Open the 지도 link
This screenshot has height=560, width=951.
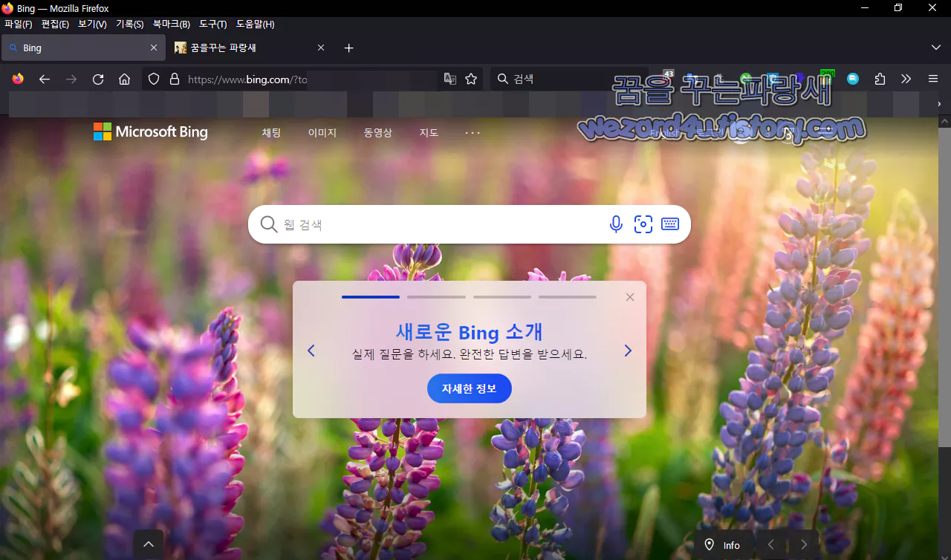pyautogui.click(x=429, y=133)
